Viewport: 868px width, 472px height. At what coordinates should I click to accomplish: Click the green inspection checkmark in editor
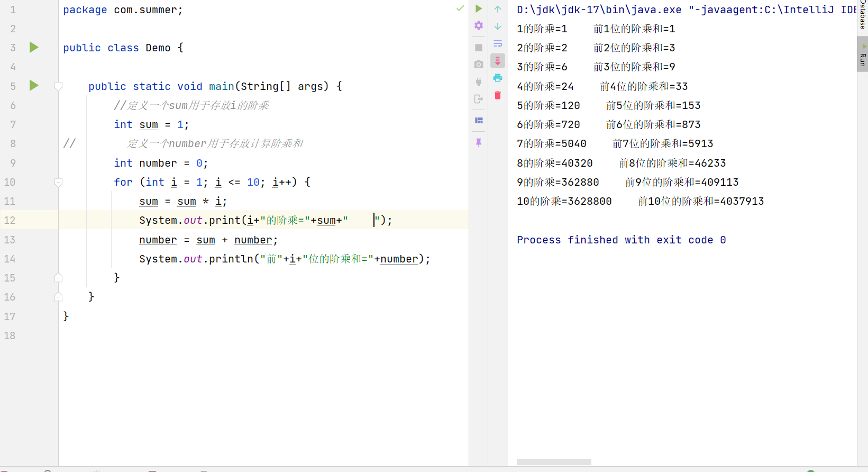pos(460,8)
